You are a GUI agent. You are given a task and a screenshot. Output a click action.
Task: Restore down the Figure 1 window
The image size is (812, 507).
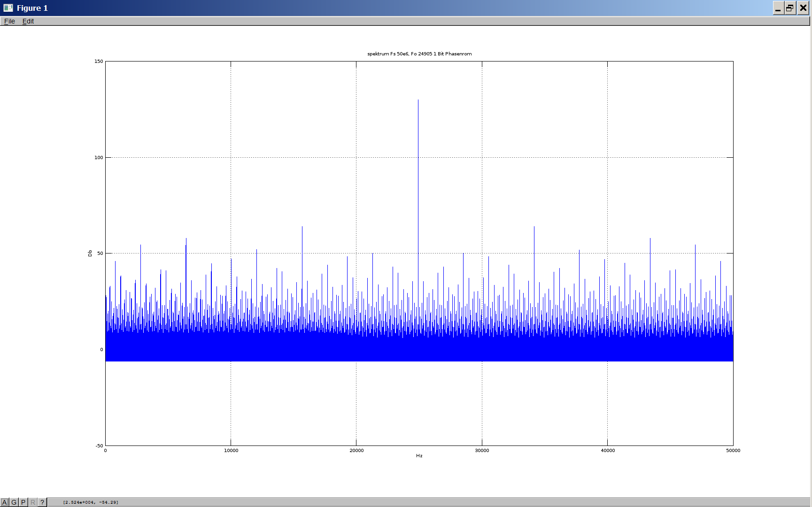790,8
